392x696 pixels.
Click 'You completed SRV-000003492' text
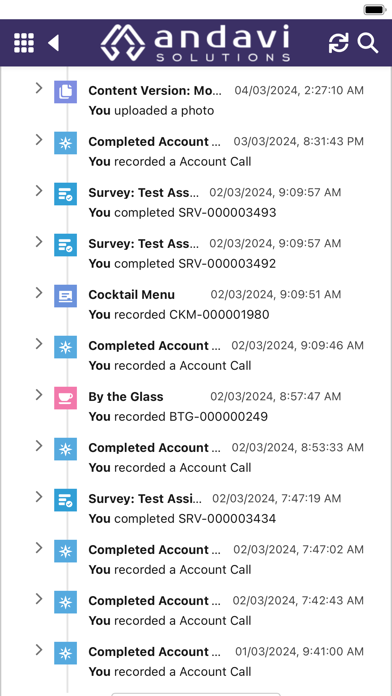182,264
